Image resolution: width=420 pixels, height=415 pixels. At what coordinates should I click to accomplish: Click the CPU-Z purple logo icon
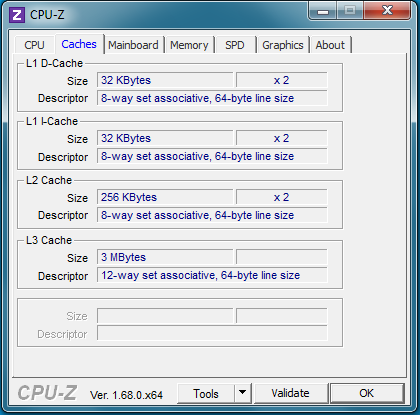(x=17, y=15)
